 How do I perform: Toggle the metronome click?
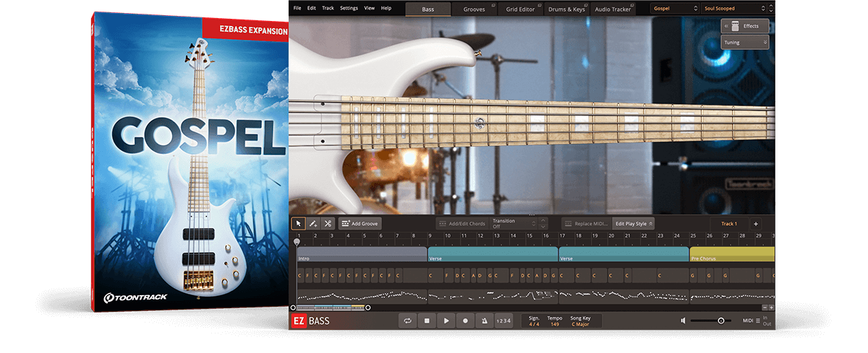click(x=484, y=320)
